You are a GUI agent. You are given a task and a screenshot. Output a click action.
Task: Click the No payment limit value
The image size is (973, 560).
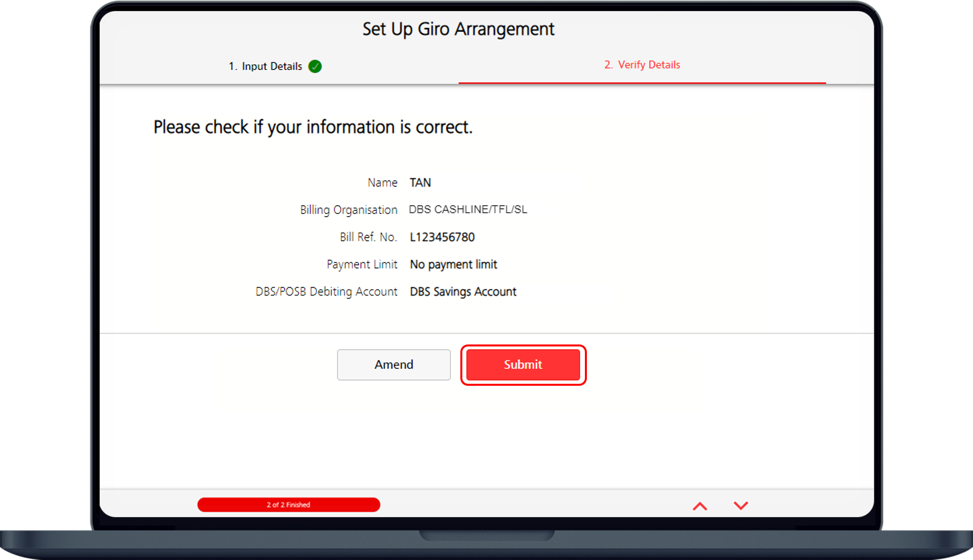[453, 264]
